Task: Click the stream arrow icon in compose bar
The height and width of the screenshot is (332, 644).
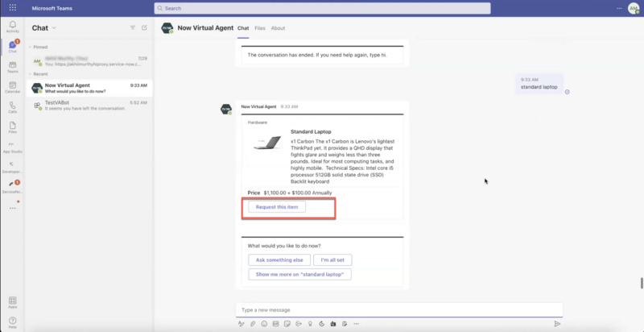Action: pos(299,324)
